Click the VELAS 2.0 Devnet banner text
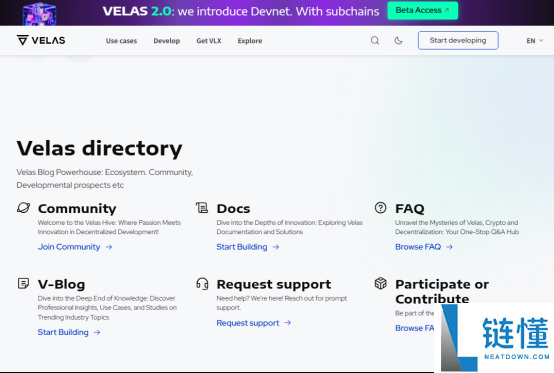 (241, 11)
